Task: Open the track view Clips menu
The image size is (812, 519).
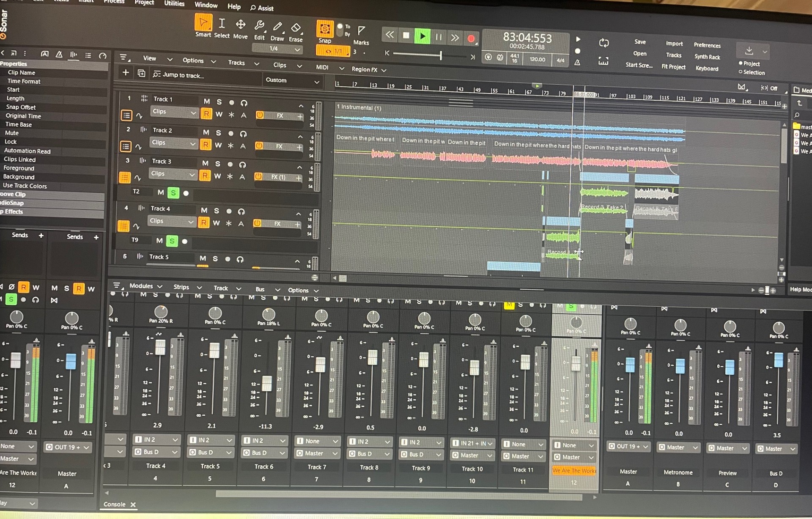Action: pyautogui.click(x=287, y=65)
